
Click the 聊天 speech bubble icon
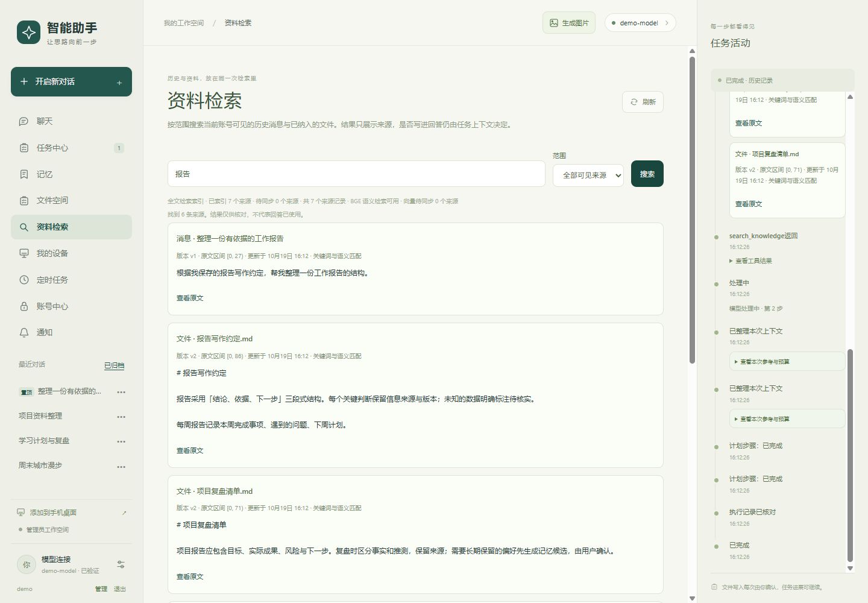pyautogui.click(x=24, y=121)
